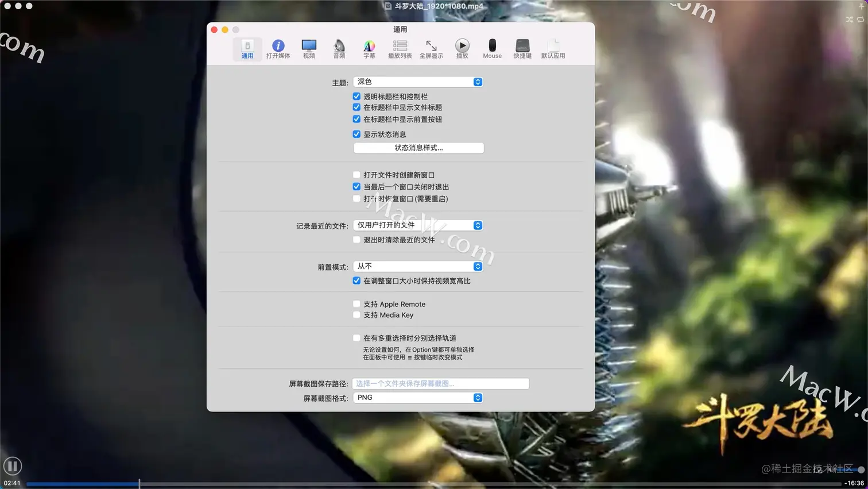The width and height of the screenshot is (868, 489).
Task: Open the 快捷键 shortcut key preferences
Action: 522,49
